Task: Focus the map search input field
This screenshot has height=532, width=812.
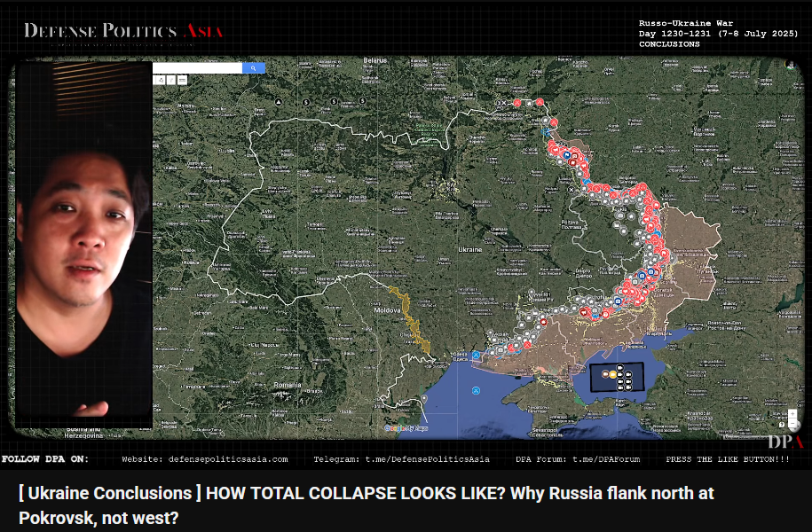Action: click(x=197, y=67)
